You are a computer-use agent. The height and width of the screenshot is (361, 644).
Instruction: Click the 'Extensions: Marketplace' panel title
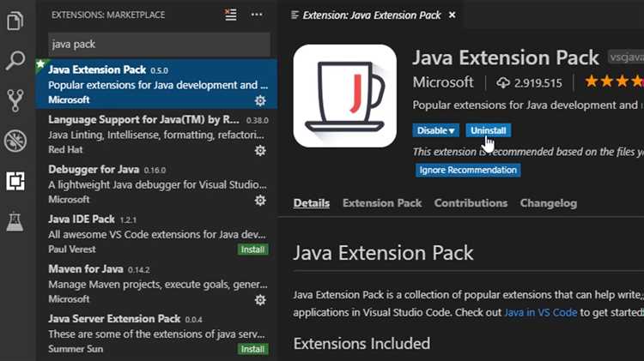coord(108,15)
